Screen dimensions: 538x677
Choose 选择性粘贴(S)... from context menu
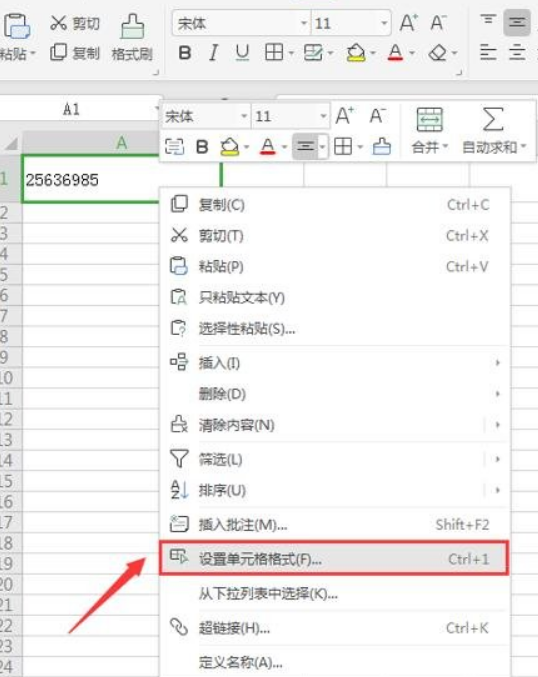click(x=335, y=329)
